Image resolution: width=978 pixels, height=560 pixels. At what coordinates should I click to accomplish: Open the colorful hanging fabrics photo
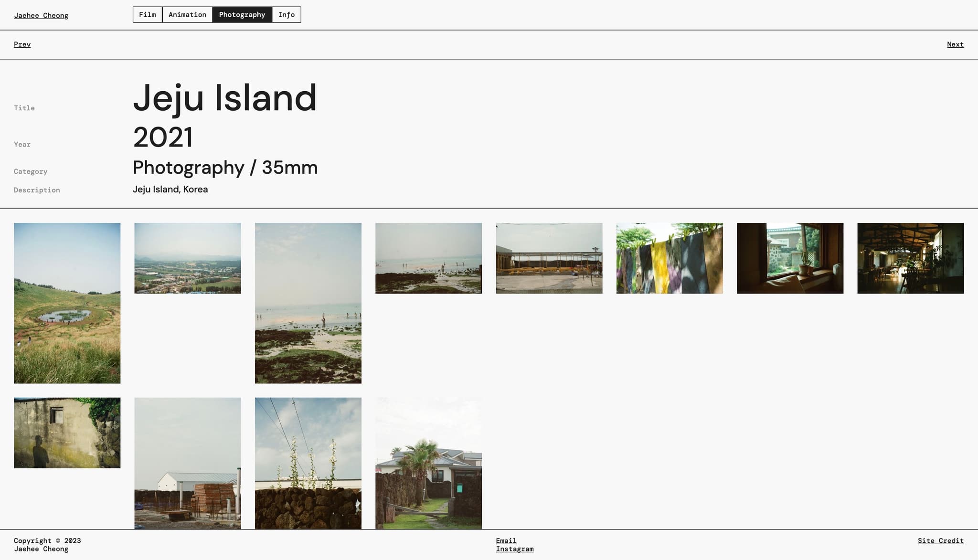(x=670, y=258)
